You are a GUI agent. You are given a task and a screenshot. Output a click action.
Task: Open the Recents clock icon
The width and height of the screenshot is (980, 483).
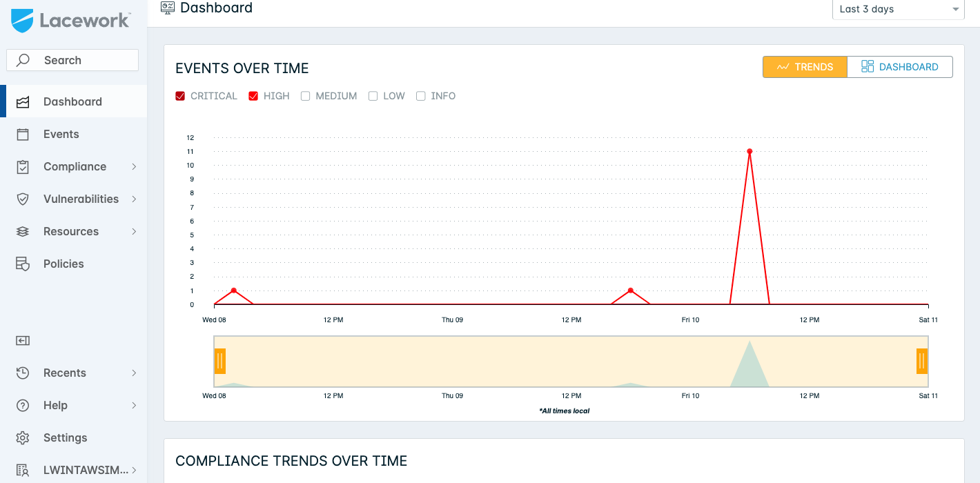click(23, 373)
